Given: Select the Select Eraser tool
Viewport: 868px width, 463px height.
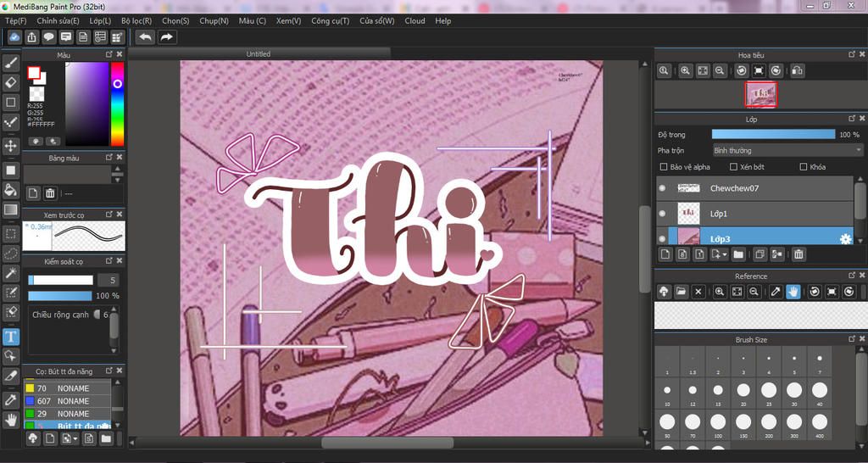Looking at the screenshot, I should click(x=10, y=312).
